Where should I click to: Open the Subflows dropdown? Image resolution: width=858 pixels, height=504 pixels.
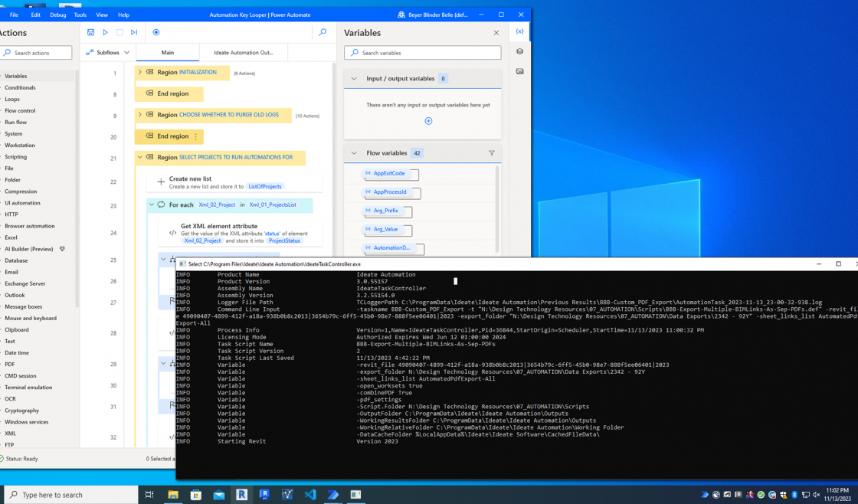[x=108, y=53]
